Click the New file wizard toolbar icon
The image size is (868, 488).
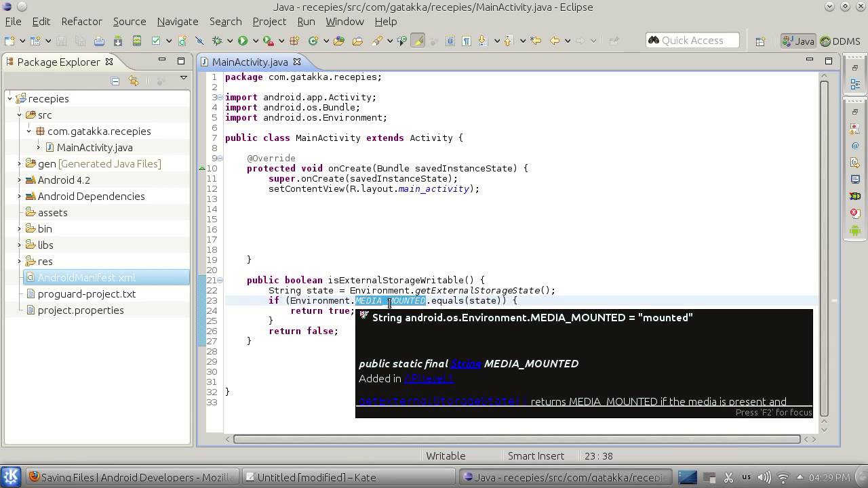point(9,41)
